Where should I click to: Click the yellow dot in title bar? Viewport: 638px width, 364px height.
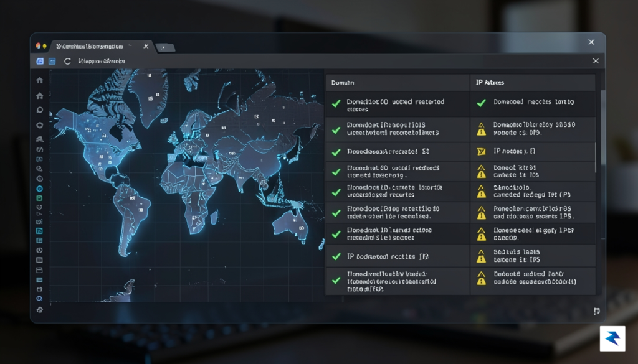[44, 46]
